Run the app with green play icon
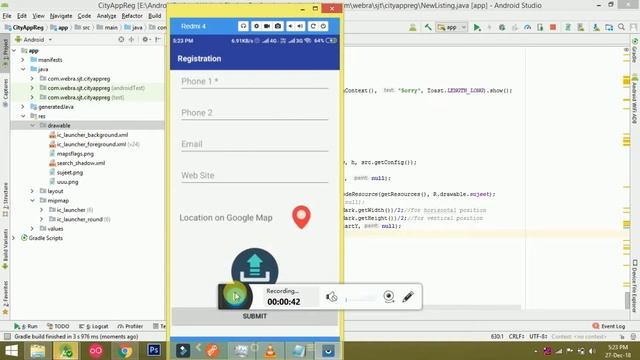Viewport: 640px width, 360px height. pos(477,27)
